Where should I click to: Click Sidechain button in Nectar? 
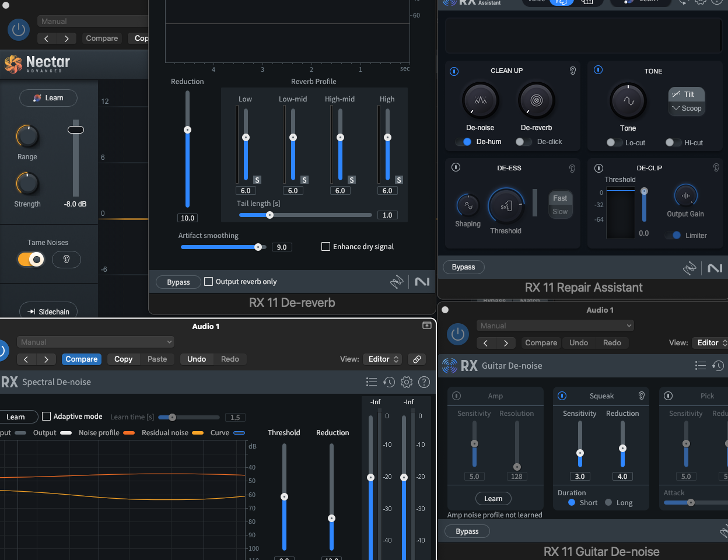[48, 311]
